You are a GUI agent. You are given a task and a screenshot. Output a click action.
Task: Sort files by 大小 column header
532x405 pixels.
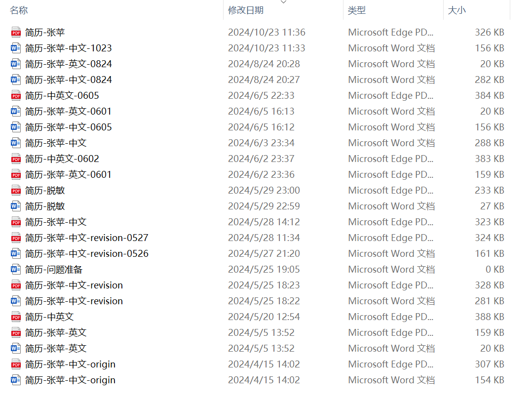coord(456,10)
